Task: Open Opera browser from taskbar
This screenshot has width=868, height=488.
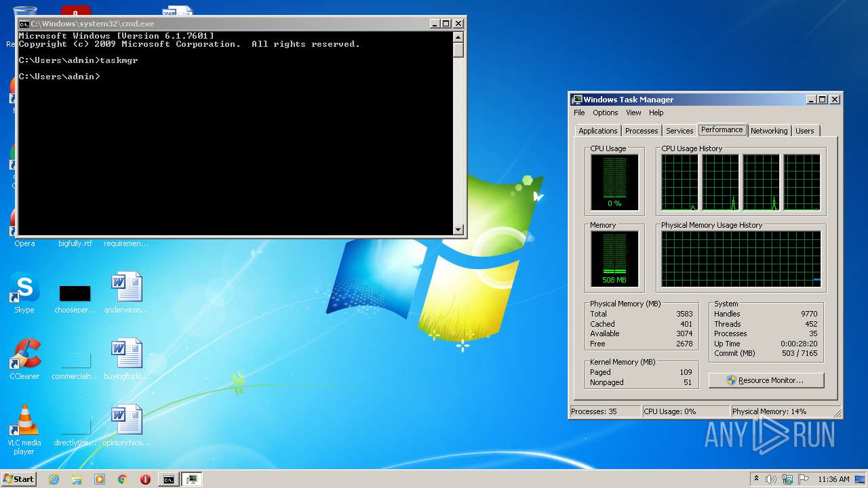Action: click(145, 479)
